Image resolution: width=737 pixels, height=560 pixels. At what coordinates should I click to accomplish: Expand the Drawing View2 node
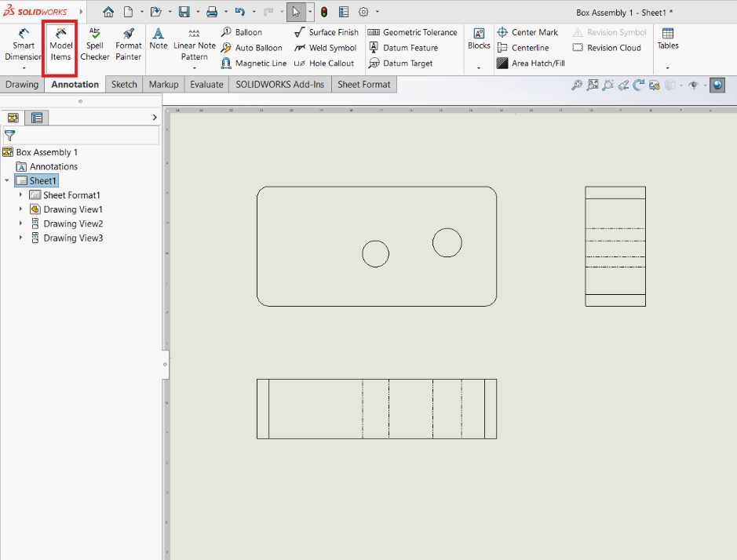coord(20,224)
